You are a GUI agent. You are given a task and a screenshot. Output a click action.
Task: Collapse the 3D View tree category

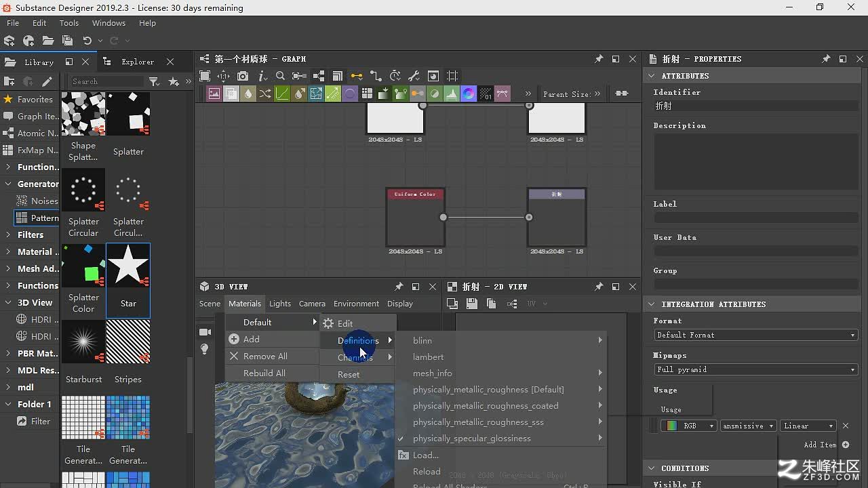pos(7,302)
